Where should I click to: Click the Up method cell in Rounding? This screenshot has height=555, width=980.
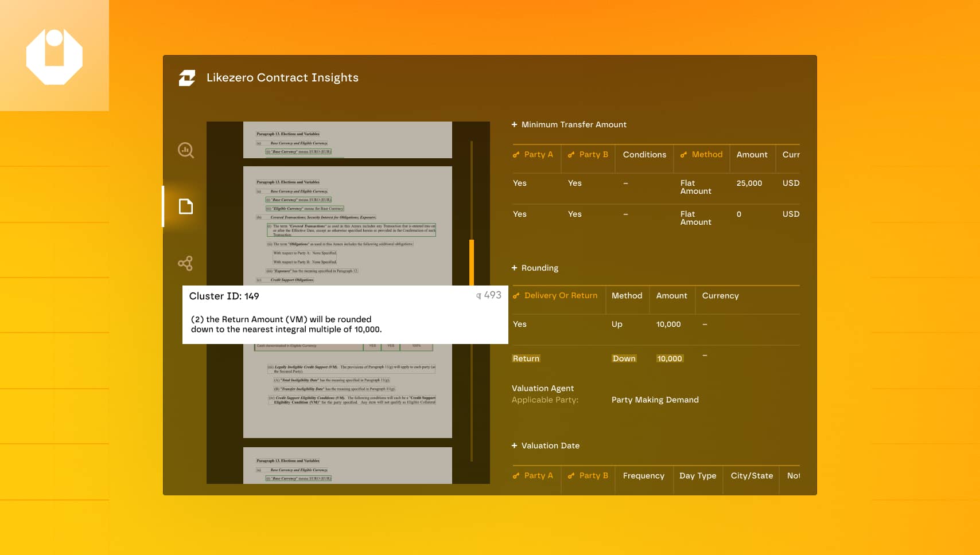click(x=617, y=325)
